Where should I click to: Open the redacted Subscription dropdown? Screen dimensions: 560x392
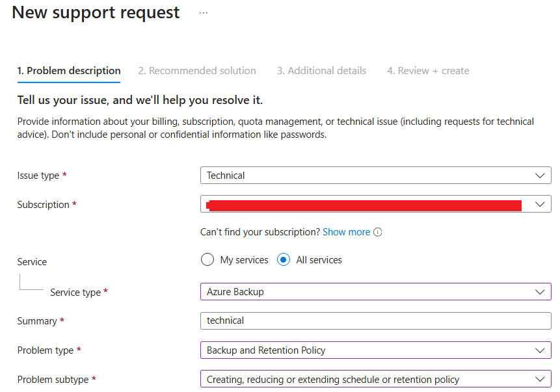coord(376,204)
